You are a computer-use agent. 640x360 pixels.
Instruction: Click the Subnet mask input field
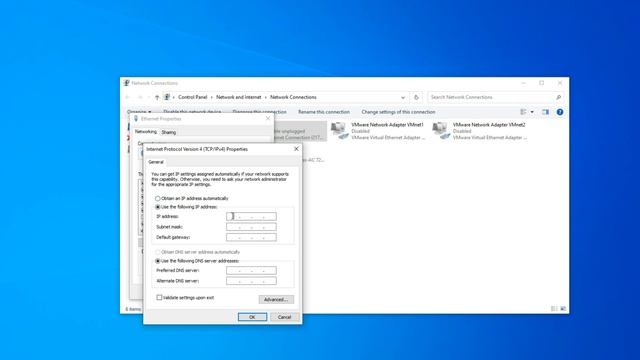pyautogui.click(x=251, y=227)
